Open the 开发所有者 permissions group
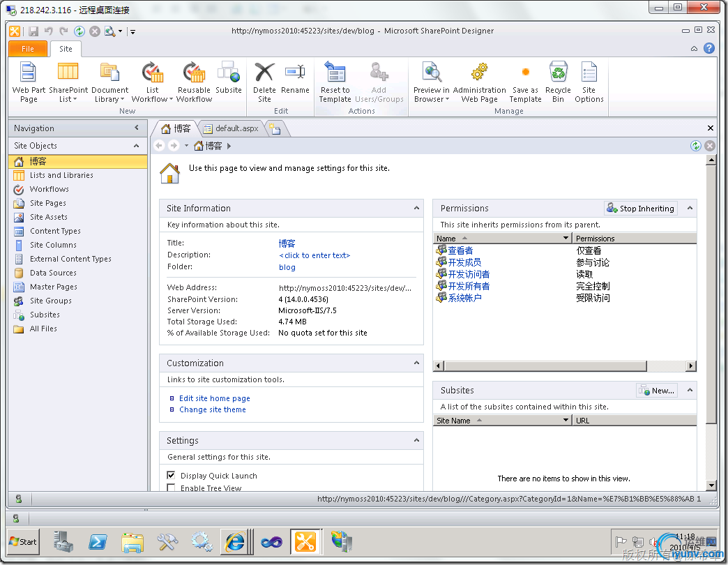Image resolution: width=728 pixels, height=565 pixels. click(x=469, y=286)
